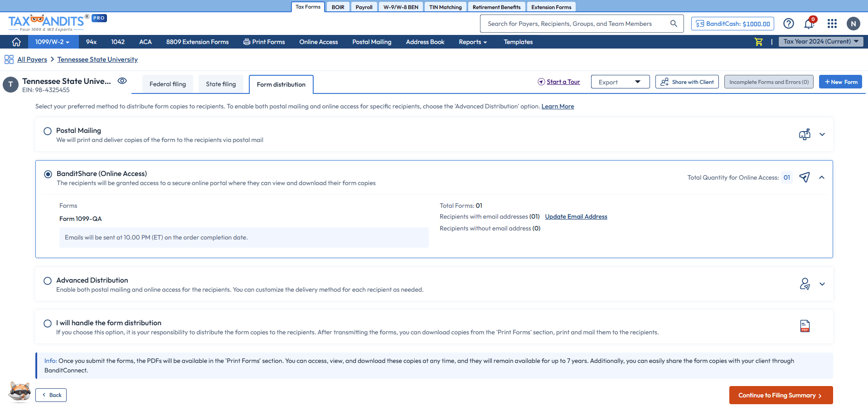Open the Postal Mailing menu item

pyautogui.click(x=372, y=42)
